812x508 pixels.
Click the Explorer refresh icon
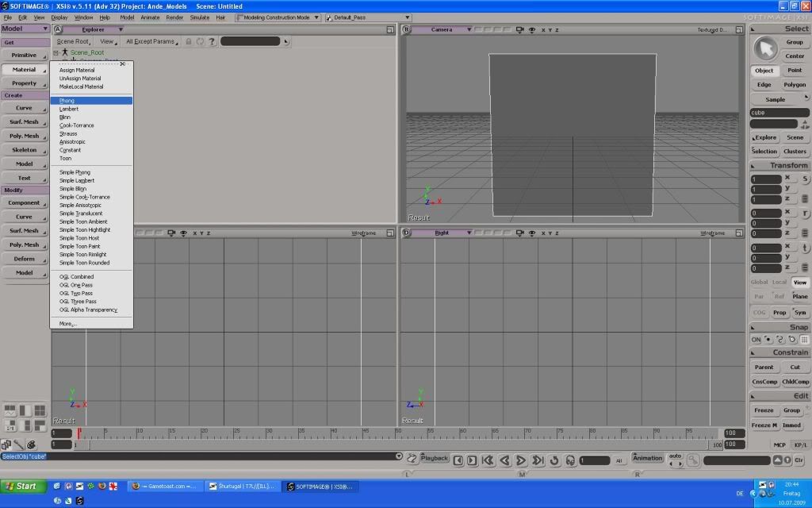pyautogui.click(x=200, y=41)
